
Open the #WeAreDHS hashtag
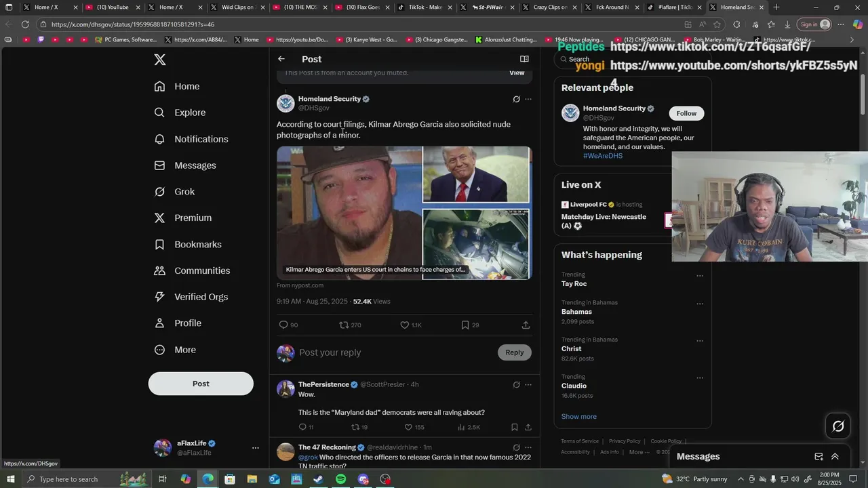pos(603,156)
